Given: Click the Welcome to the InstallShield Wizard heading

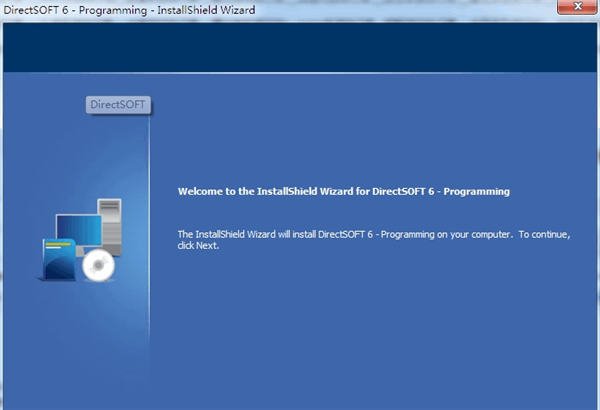Looking at the screenshot, I should (344, 191).
